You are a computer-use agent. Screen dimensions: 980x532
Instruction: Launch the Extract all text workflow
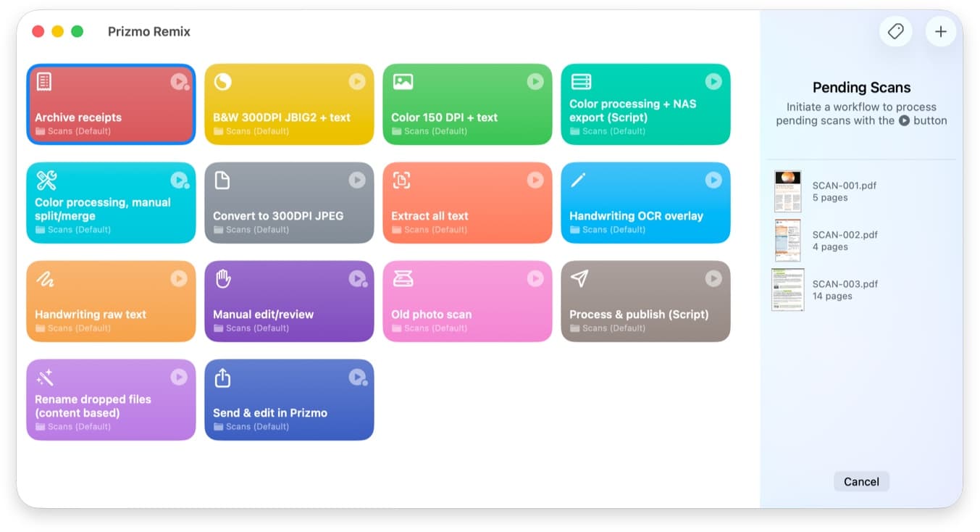click(x=535, y=180)
